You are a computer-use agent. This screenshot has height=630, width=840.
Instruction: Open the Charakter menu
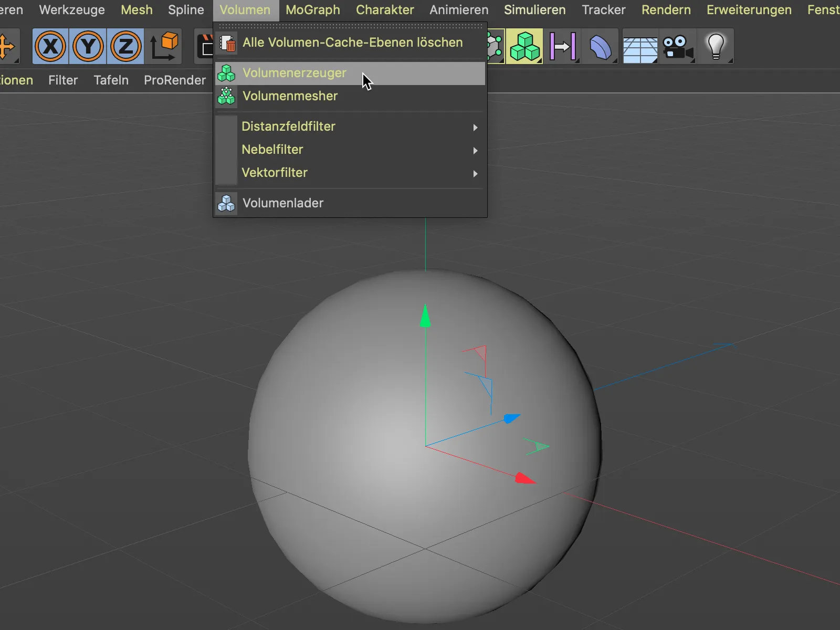pos(385,10)
